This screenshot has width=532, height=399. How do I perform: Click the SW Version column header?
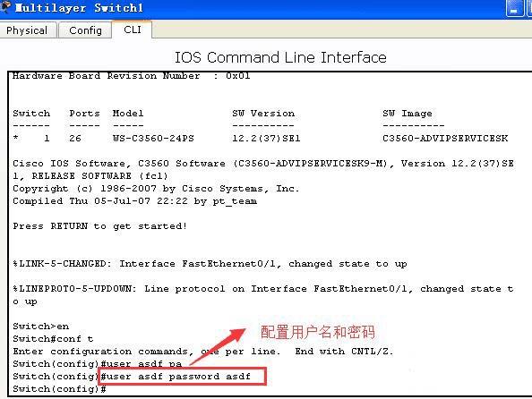[x=263, y=114]
